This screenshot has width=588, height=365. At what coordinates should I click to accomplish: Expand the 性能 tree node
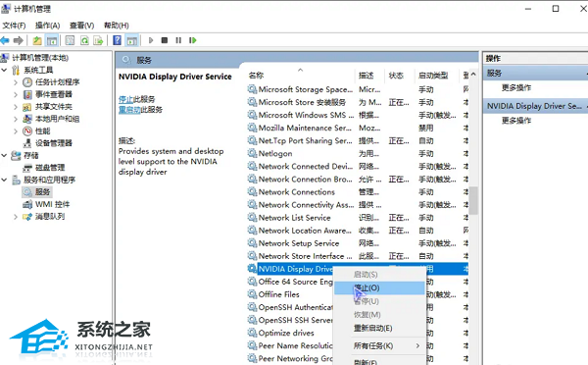(16, 131)
